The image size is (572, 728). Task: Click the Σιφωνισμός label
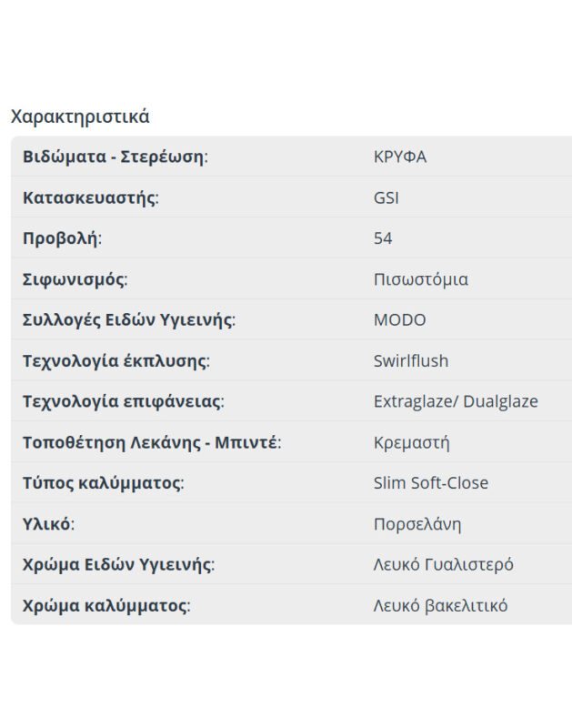point(75,279)
